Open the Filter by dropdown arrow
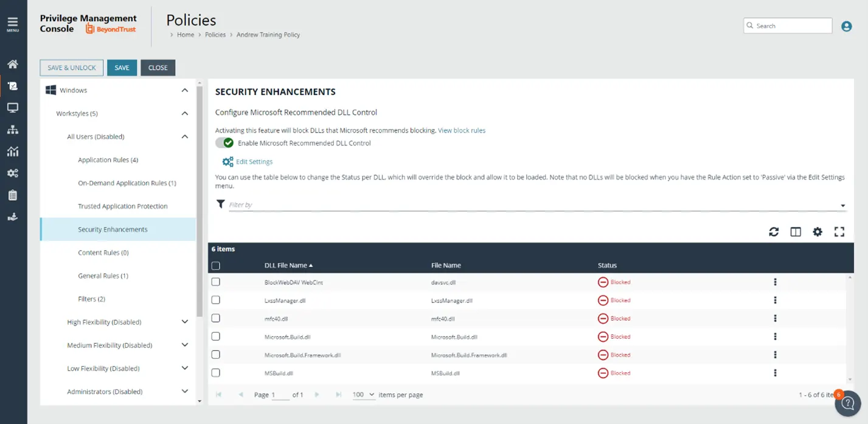The image size is (868, 424). point(842,206)
